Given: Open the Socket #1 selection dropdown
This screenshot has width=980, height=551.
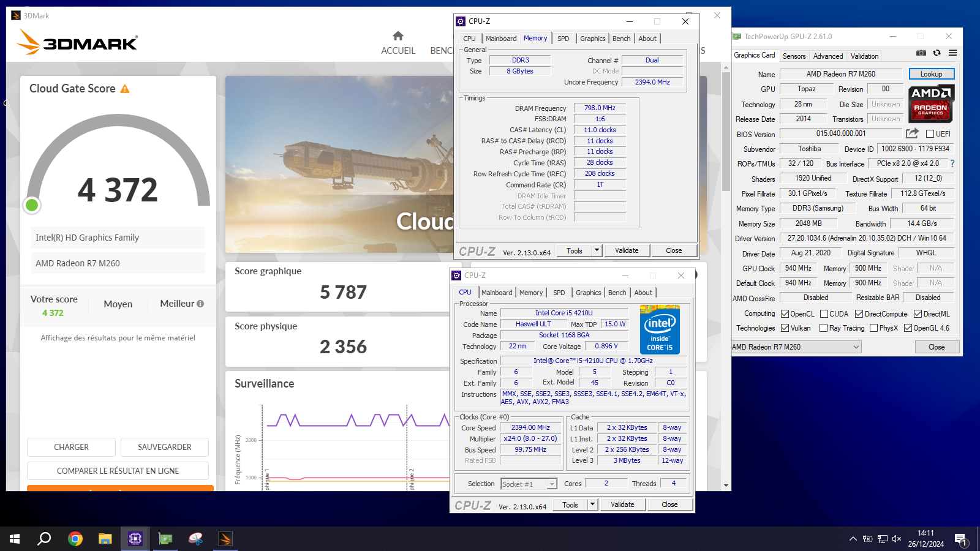Looking at the screenshot, I should coord(529,484).
